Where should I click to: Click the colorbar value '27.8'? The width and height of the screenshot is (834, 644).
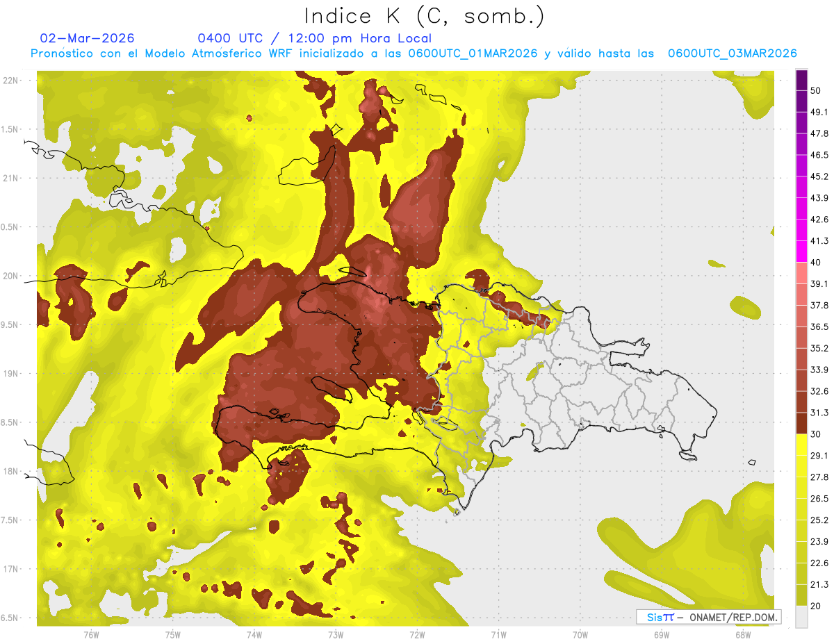pos(819,477)
